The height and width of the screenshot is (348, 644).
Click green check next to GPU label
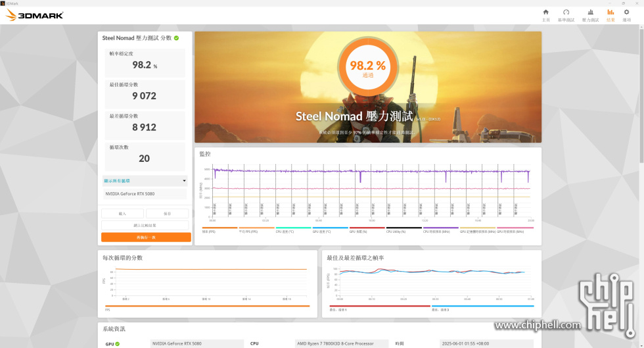click(x=118, y=344)
